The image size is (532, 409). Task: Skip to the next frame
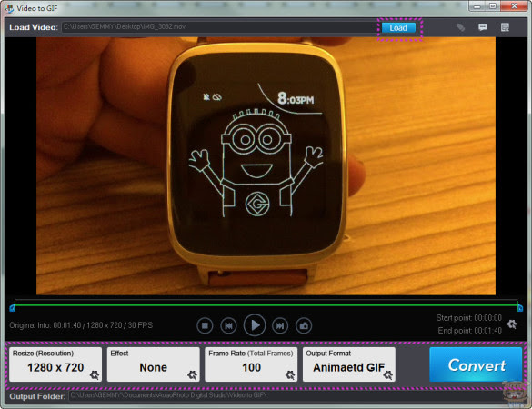tap(280, 326)
